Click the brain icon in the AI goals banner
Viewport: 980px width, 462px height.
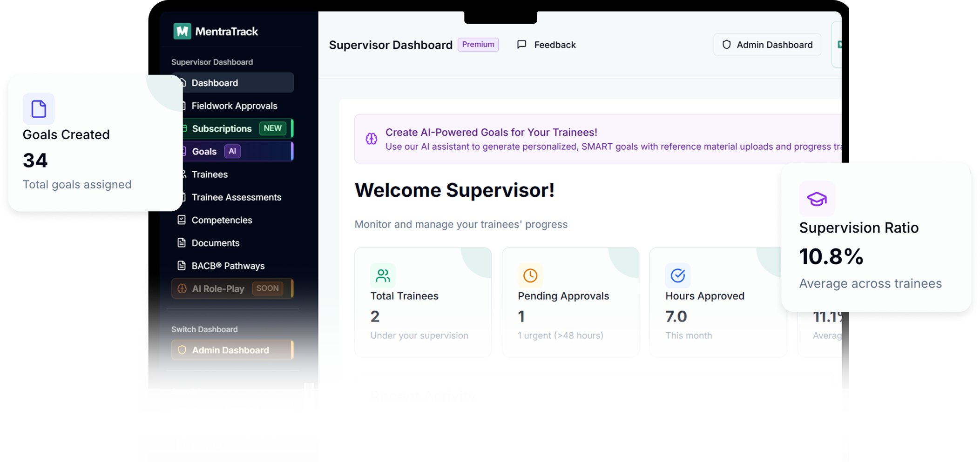(371, 139)
